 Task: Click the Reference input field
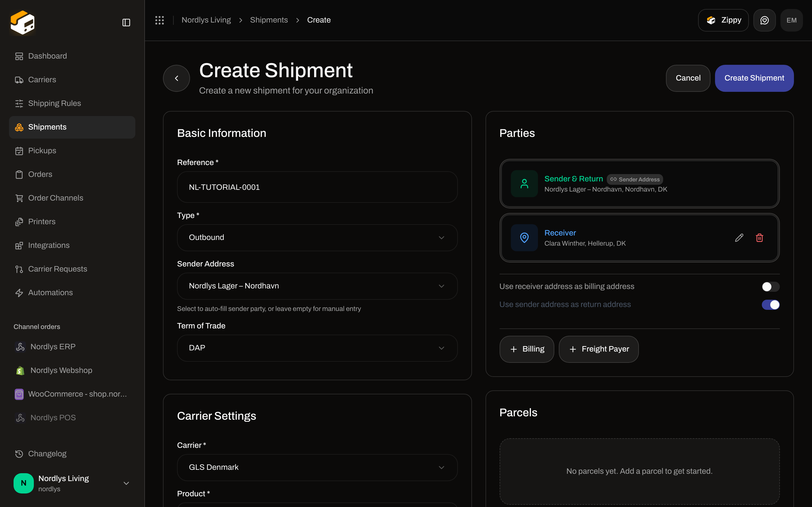tap(317, 187)
